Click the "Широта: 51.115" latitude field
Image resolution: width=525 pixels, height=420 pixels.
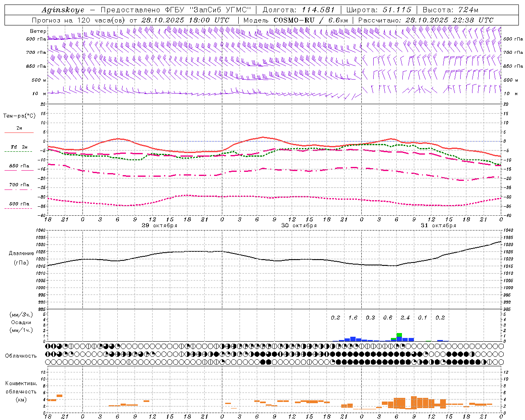click(379, 10)
